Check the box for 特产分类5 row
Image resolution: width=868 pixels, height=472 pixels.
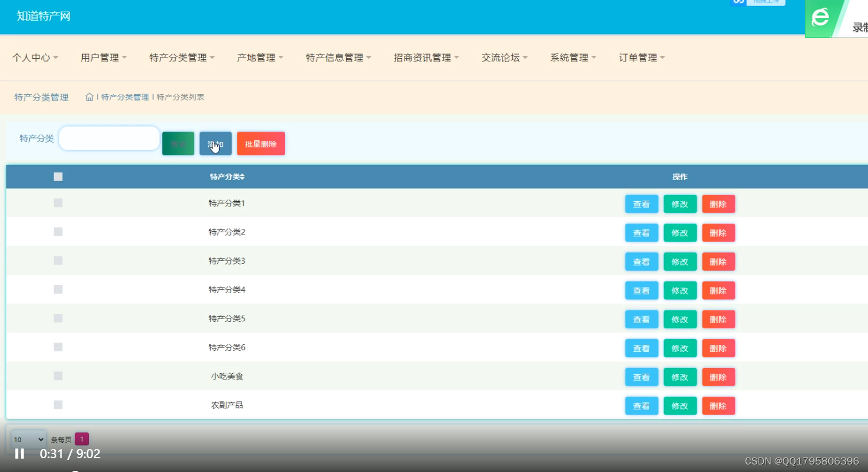(58, 318)
